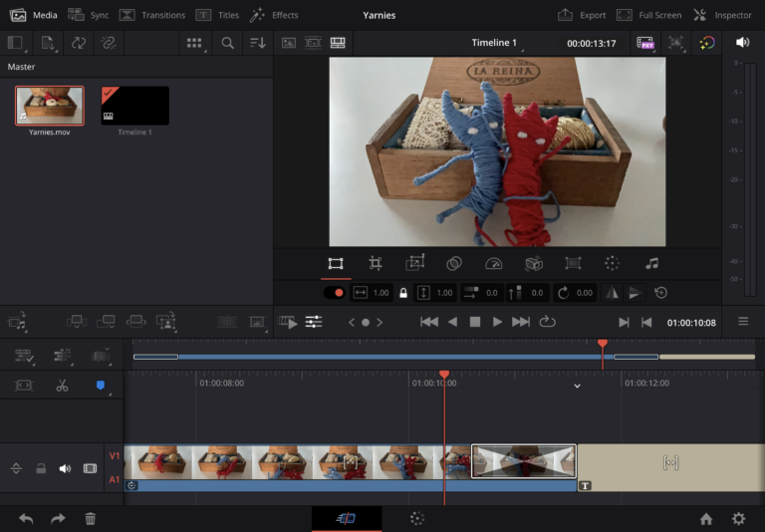Image resolution: width=765 pixels, height=532 pixels.
Task: Click the Smart Insert icon
Action: click(x=77, y=322)
